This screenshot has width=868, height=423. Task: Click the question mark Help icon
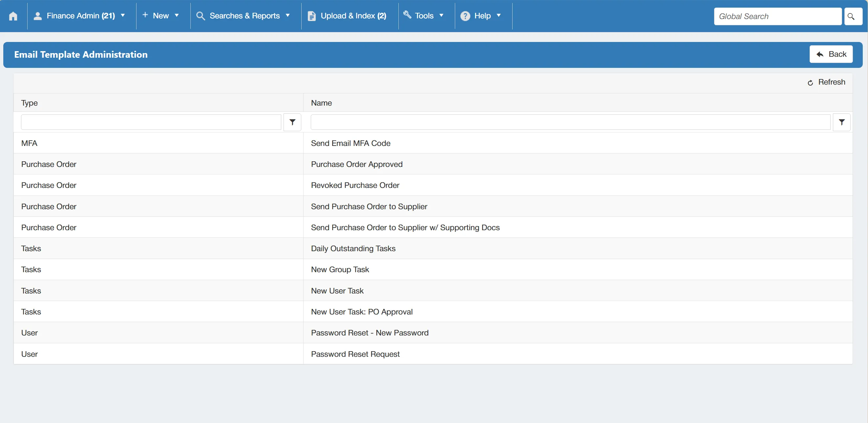[465, 16]
